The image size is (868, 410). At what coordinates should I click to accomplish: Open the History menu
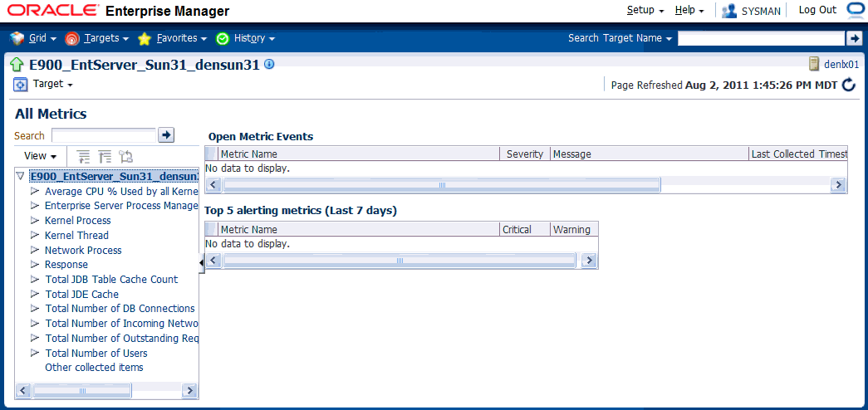pos(255,38)
